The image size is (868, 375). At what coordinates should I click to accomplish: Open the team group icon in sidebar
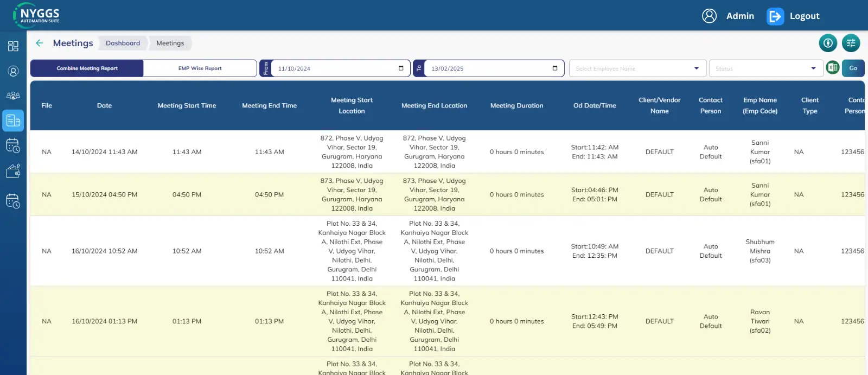[x=13, y=96]
